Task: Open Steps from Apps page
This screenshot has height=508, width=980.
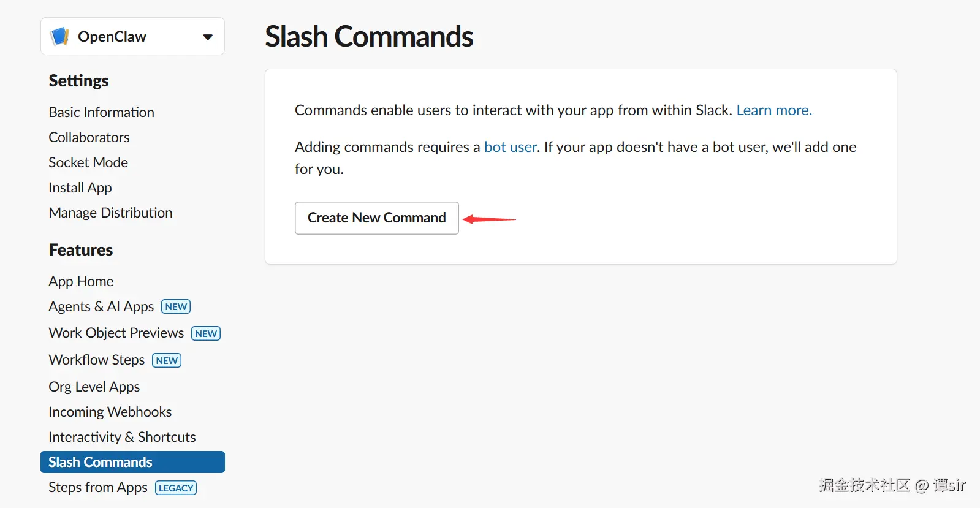Action: click(97, 487)
